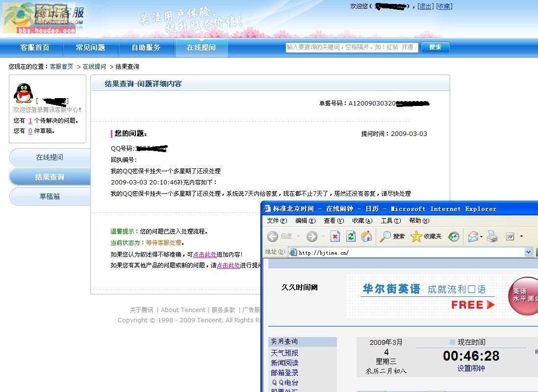Click the 服务条款 footer link
538x392 pixels.
coord(223,310)
